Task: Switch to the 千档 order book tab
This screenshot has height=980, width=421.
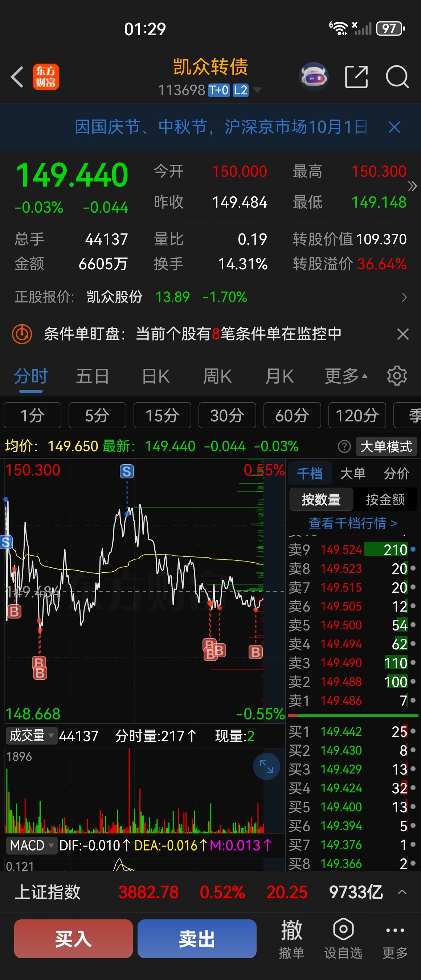Action: point(310,474)
